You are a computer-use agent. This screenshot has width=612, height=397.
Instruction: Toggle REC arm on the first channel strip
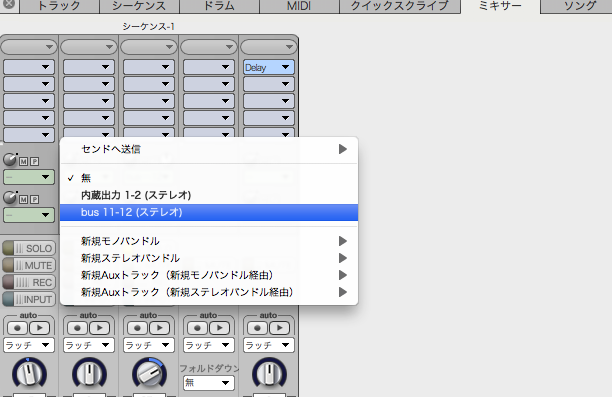[x=29, y=282]
